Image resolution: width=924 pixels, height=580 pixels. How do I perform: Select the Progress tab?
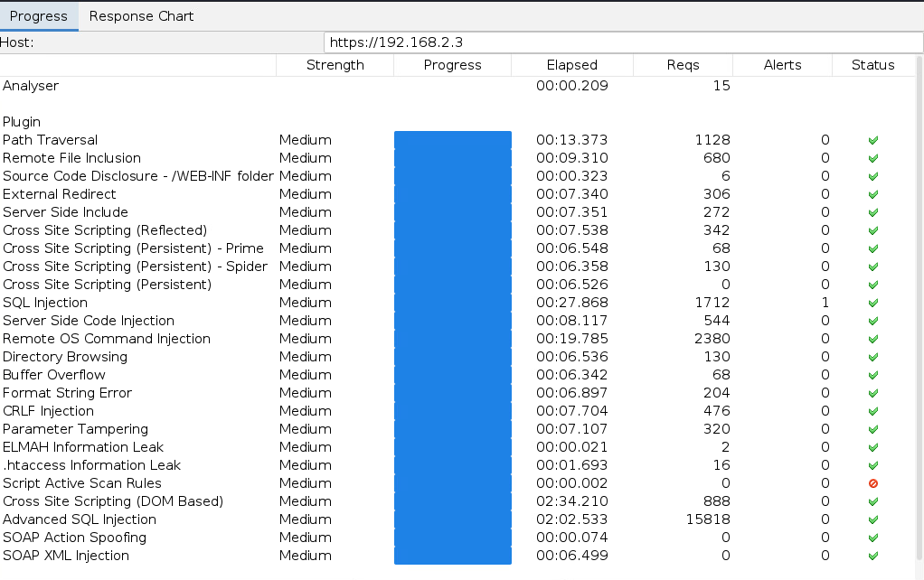[39, 15]
